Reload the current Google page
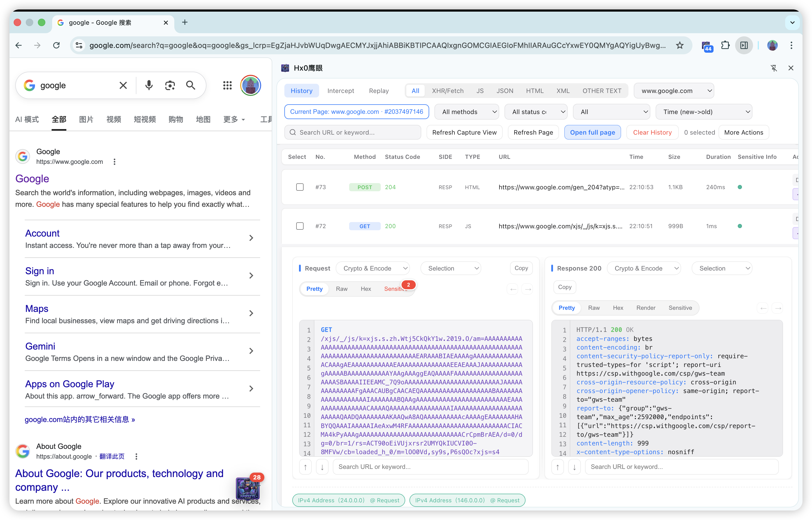 (x=56, y=45)
